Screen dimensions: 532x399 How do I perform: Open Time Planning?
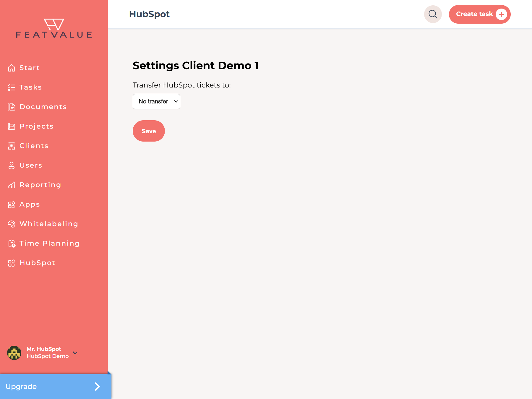(50, 244)
